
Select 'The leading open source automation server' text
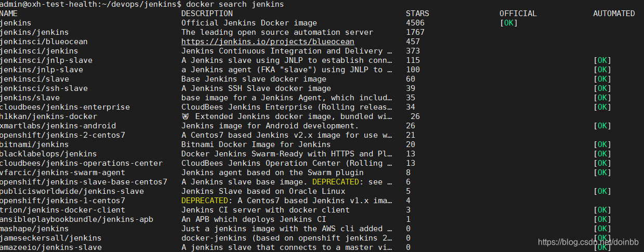(x=277, y=32)
